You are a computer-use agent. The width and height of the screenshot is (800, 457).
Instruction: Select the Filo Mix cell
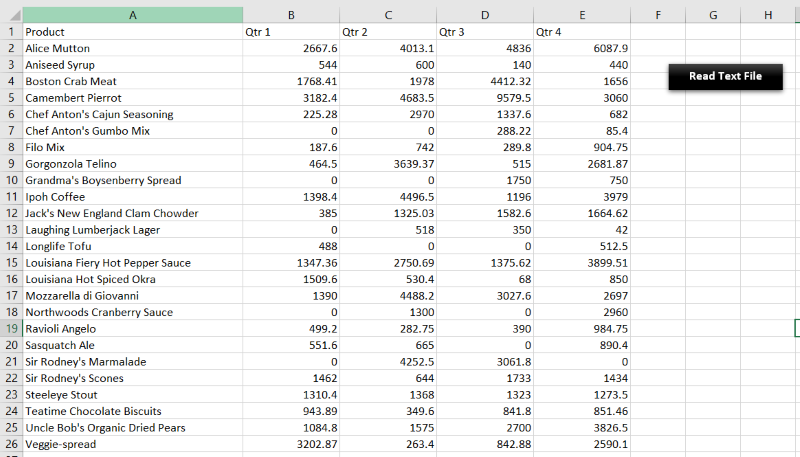coord(133,147)
